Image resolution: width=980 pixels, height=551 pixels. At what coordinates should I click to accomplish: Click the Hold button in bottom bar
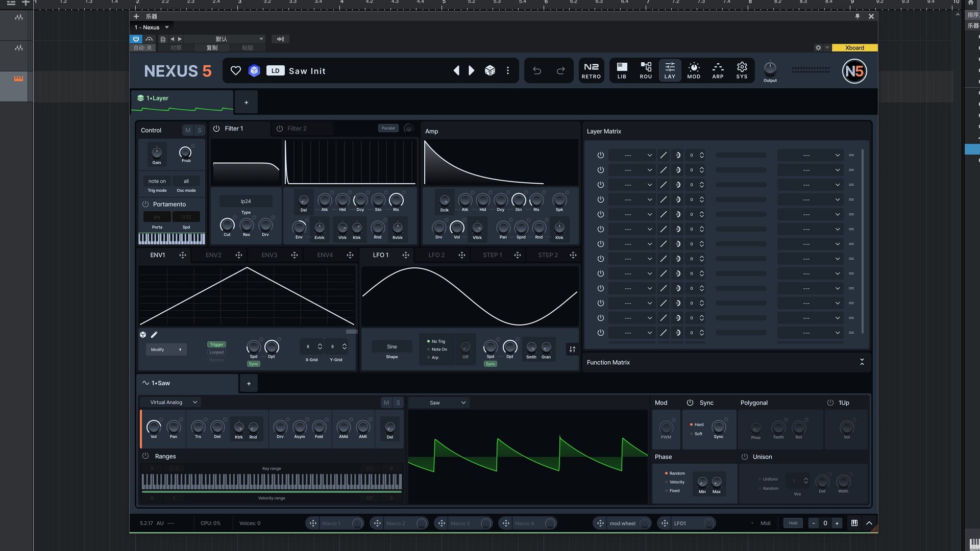coord(793,523)
